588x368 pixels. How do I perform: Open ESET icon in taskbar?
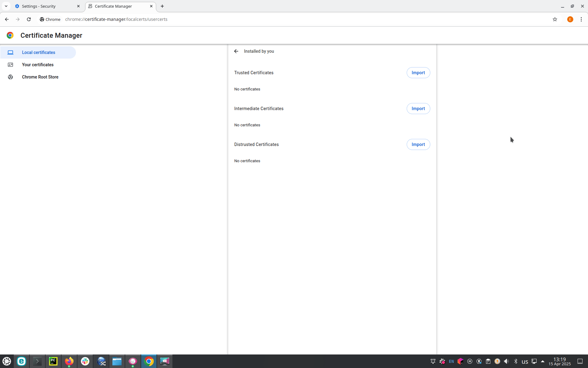tap(21, 361)
